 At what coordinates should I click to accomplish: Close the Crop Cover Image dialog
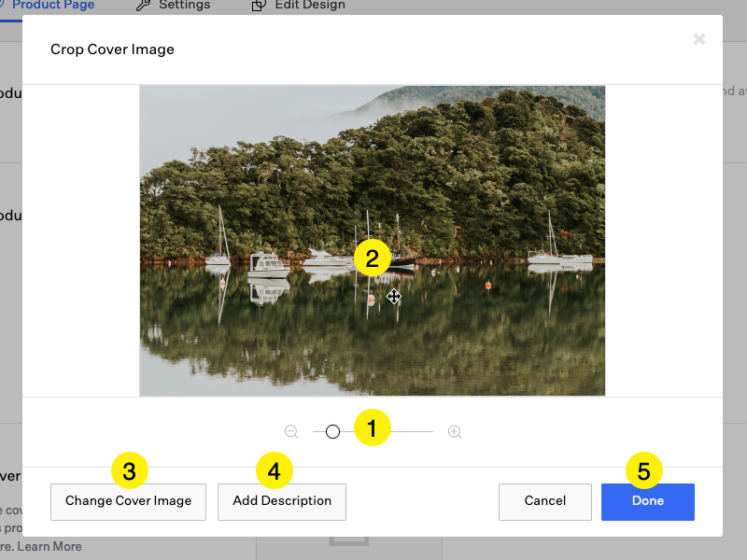coord(698,39)
